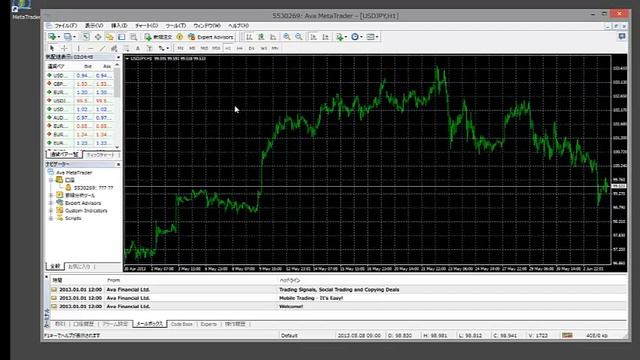This screenshot has height=360, width=640.
Task: Open the Templates dropdown
Action: (x=372, y=37)
